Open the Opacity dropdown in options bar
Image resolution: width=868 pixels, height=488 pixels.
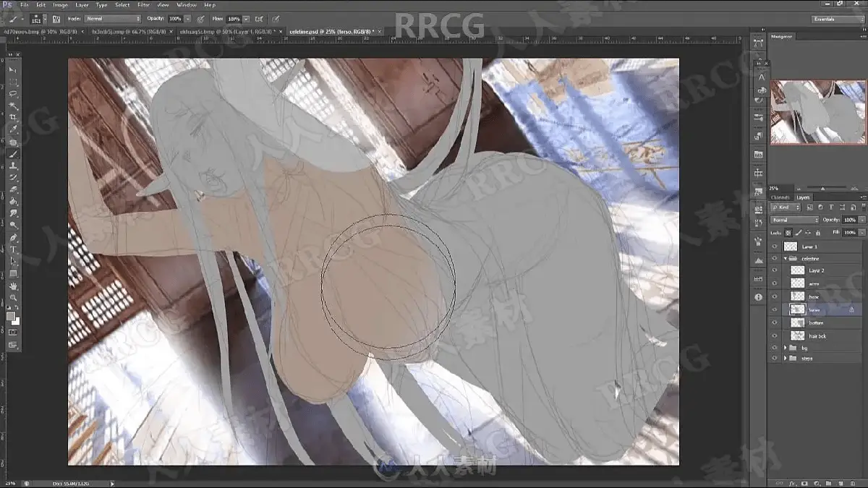188,18
